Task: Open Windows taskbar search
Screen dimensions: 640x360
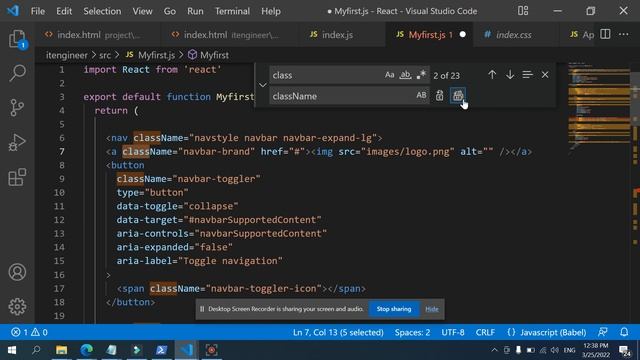Action: (36, 350)
